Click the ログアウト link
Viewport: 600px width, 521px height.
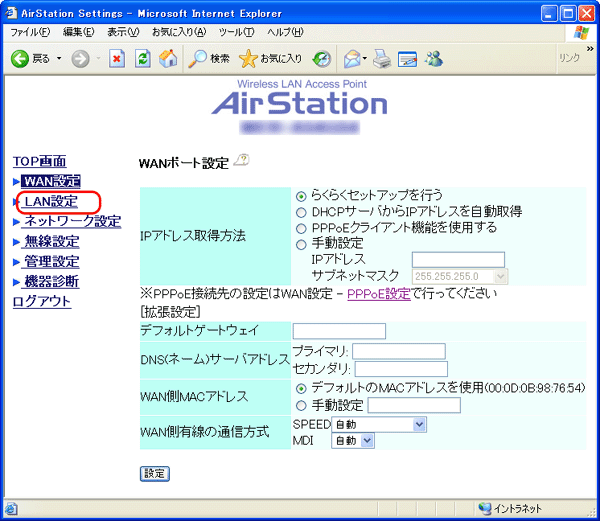(x=42, y=302)
